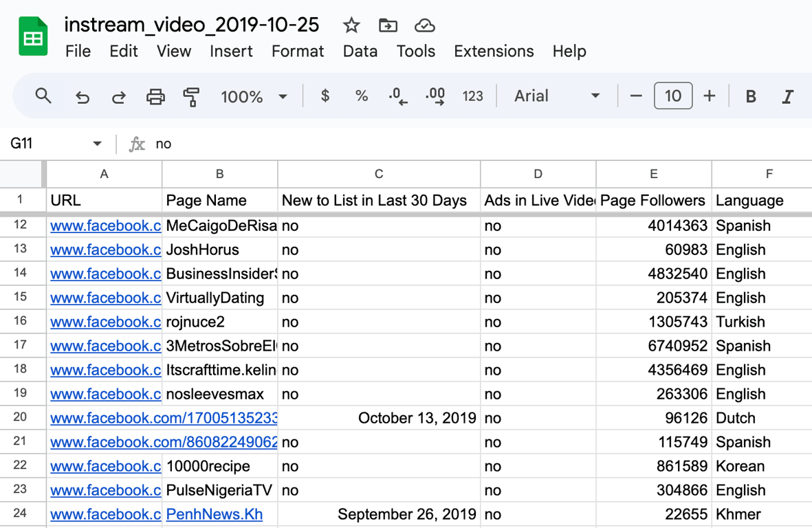Select the Khmer language cell
The width and height of the screenshot is (812, 528).
[762, 514]
